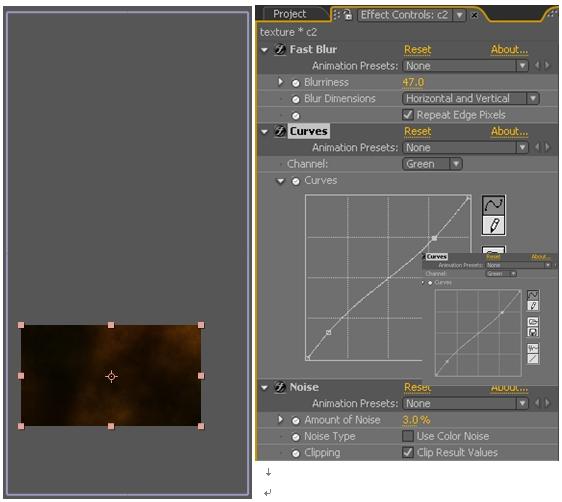The height and width of the screenshot is (502, 562).
Task: Select the Effect Controls: c2 tab
Action: 404,15
